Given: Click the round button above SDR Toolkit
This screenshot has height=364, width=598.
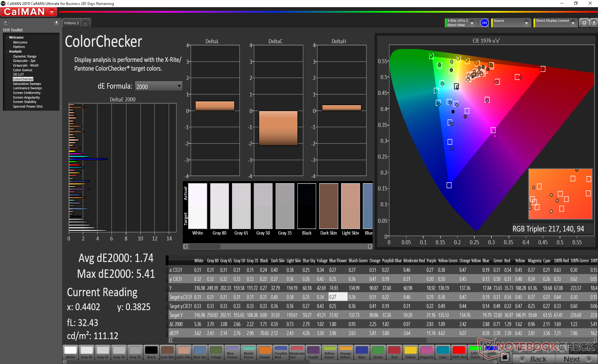Looking at the screenshot, I should click(6, 22).
